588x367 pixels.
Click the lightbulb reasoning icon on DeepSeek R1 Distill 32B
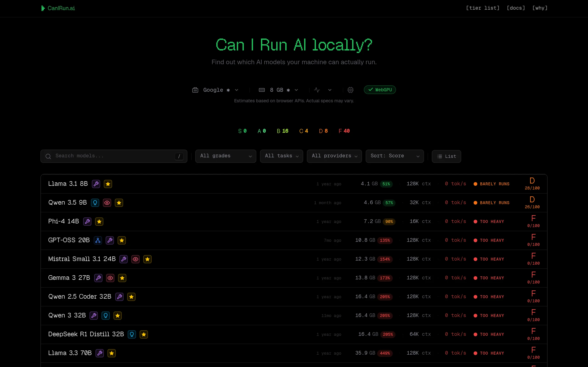coord(132,334)
